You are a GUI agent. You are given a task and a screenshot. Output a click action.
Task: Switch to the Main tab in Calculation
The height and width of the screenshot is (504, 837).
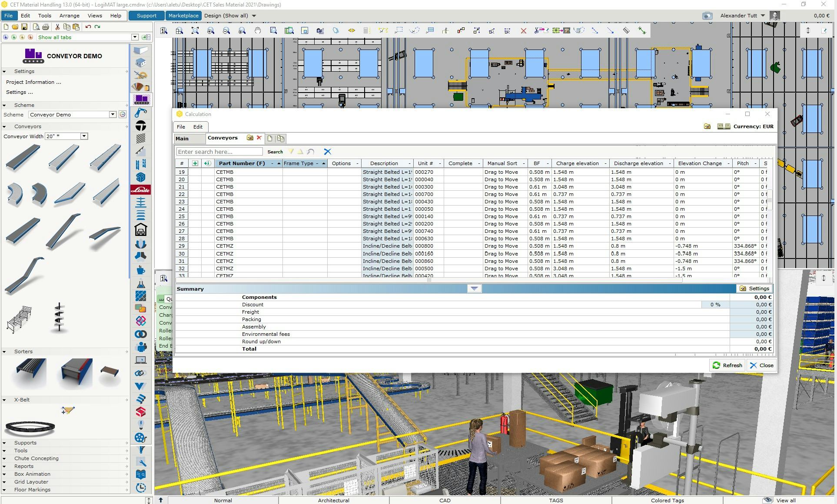coord(183,139)
